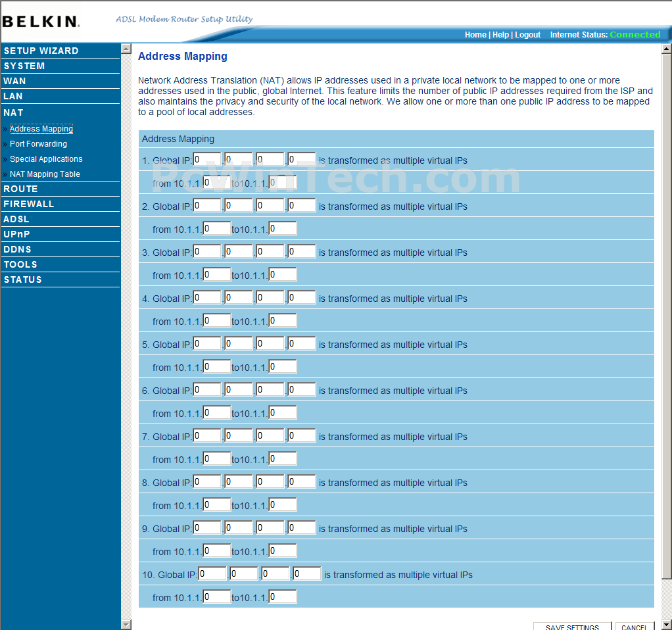Expand the TOOLS menu section
The width and height of the screenshot is (672, 630).
tap(20, 264)
